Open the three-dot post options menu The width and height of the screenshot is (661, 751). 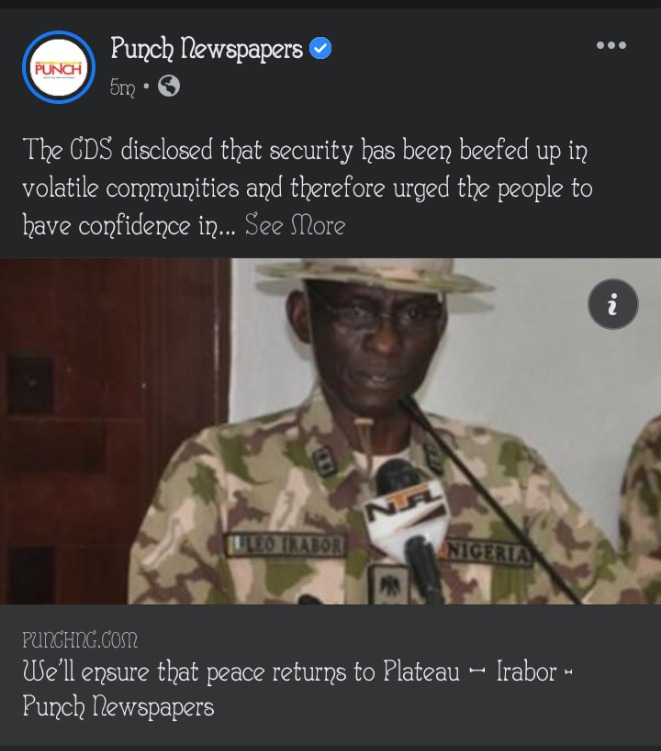tap(611, 45)
